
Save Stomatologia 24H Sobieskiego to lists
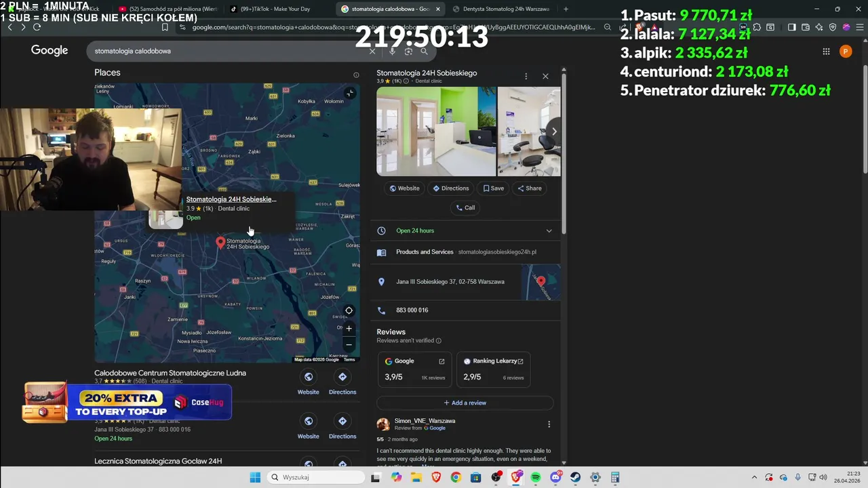(x=494, y=188)
